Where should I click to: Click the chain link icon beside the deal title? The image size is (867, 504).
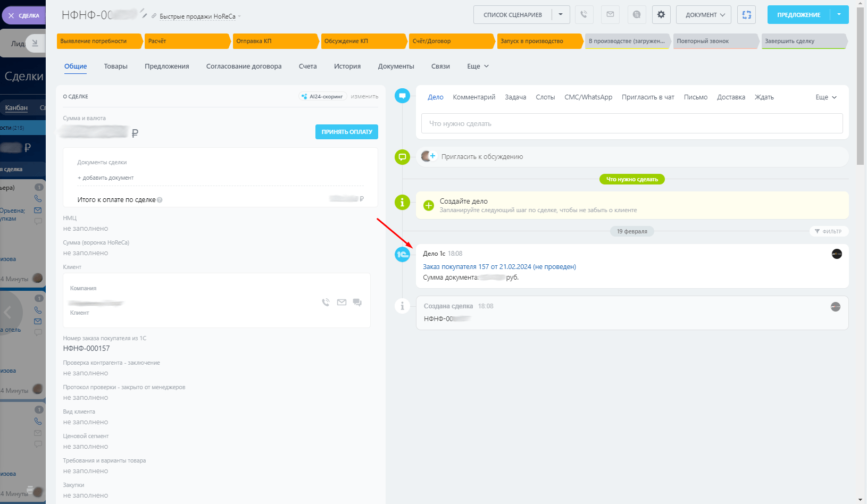(154, 16)
